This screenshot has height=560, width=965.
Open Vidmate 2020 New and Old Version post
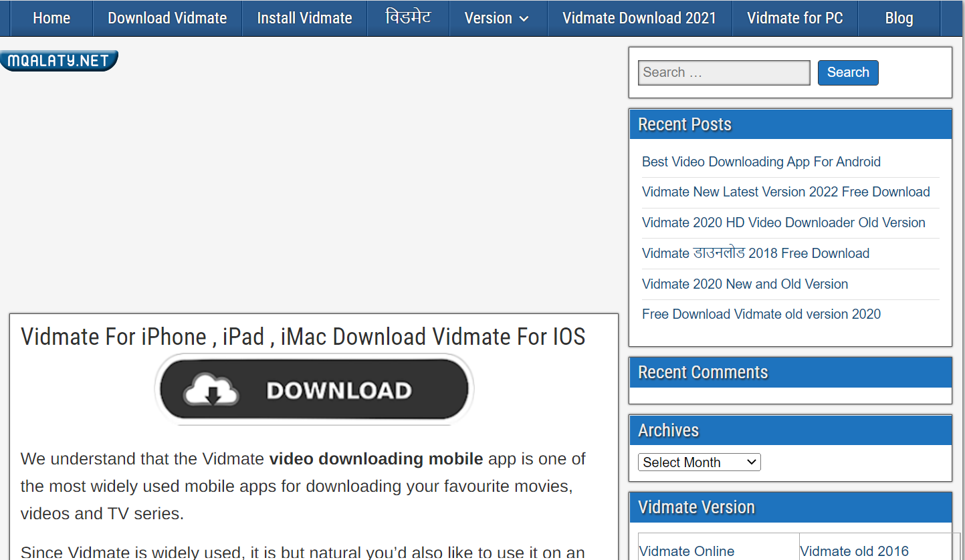tap(745, 284)
